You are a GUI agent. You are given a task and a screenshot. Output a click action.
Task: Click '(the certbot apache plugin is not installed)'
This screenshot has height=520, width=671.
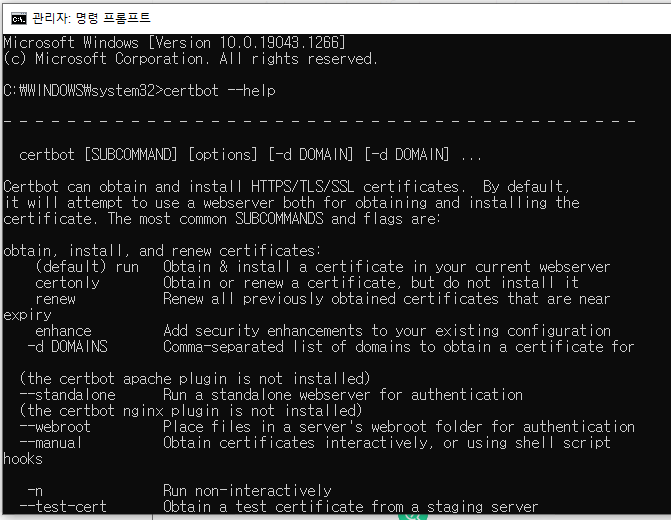coord(195,379)
